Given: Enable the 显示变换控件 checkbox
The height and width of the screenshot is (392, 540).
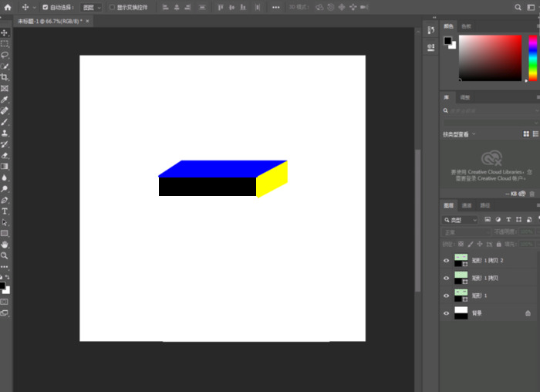Looking at the screenshot, I should pyautogui.click(x=112, y=7).
